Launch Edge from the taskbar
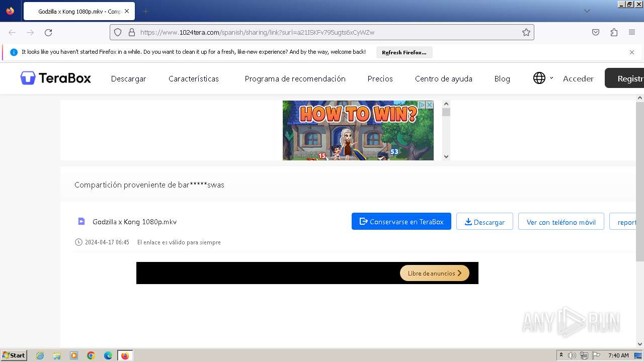This screenshot has height=362, width=644. 108,355
